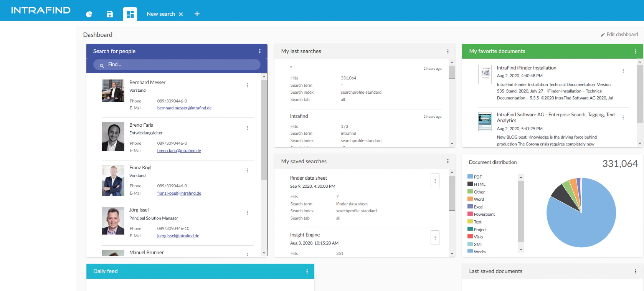Click the 331,064 document total

coord(620,164)
